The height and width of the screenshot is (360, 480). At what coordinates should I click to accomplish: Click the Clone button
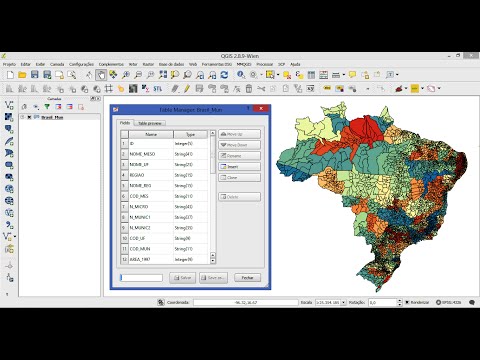coord(239,177)
